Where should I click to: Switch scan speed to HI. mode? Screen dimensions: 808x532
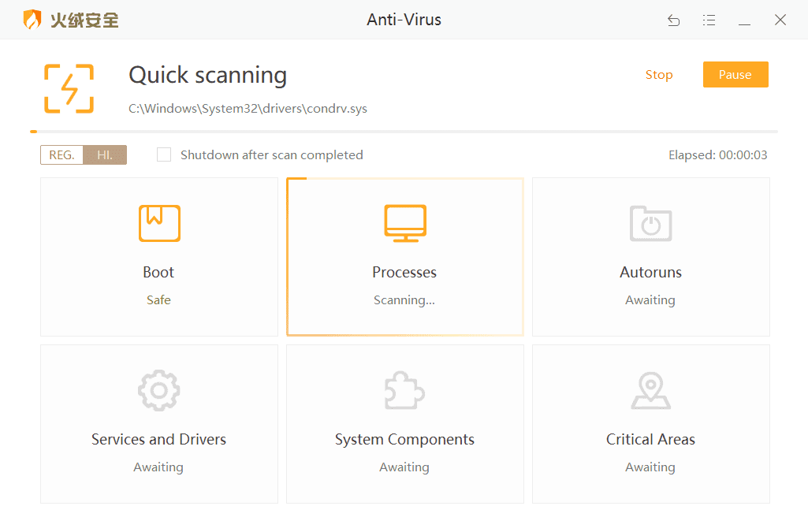(x=105, y=155)
